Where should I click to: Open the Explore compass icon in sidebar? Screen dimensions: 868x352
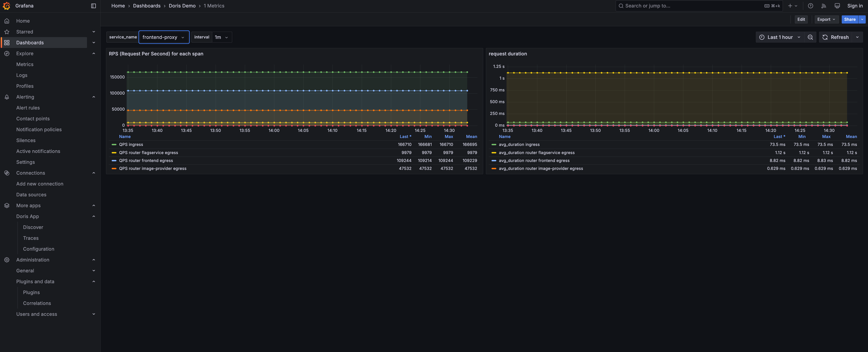click(7, 54)
